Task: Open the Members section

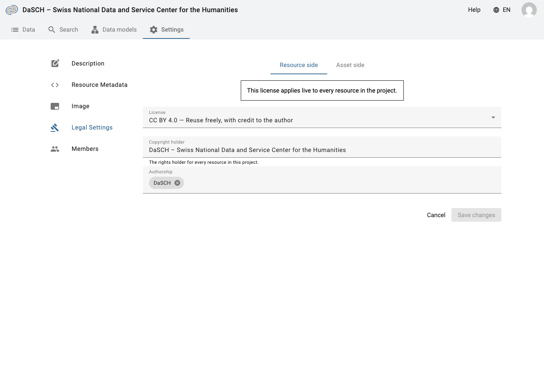Action: 85,149
